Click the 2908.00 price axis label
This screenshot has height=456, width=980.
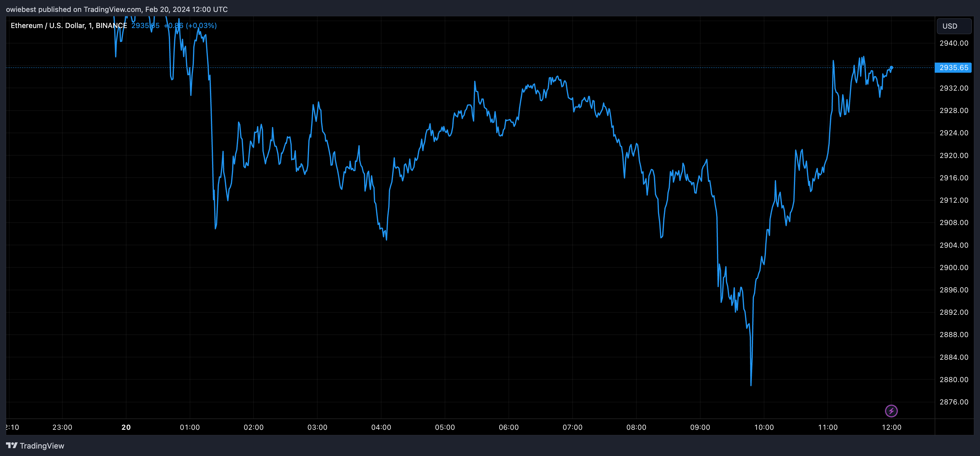[x=954, y=222]
